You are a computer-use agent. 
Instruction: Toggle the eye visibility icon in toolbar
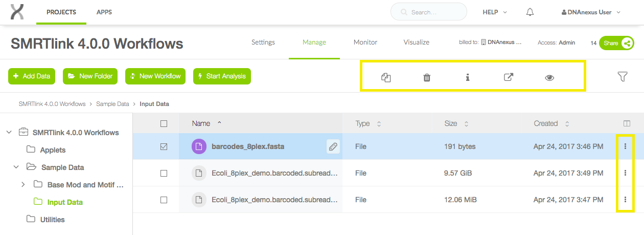549,78
